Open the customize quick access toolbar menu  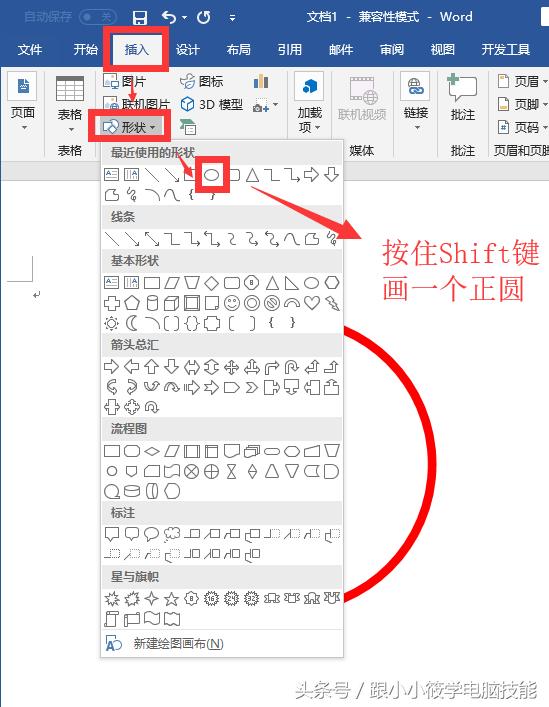pyautogui.click(x=232, y=18)
